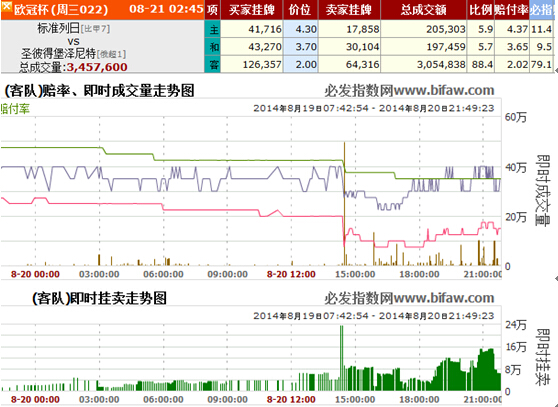Click buyer listing value 43,270

[265, 47]
